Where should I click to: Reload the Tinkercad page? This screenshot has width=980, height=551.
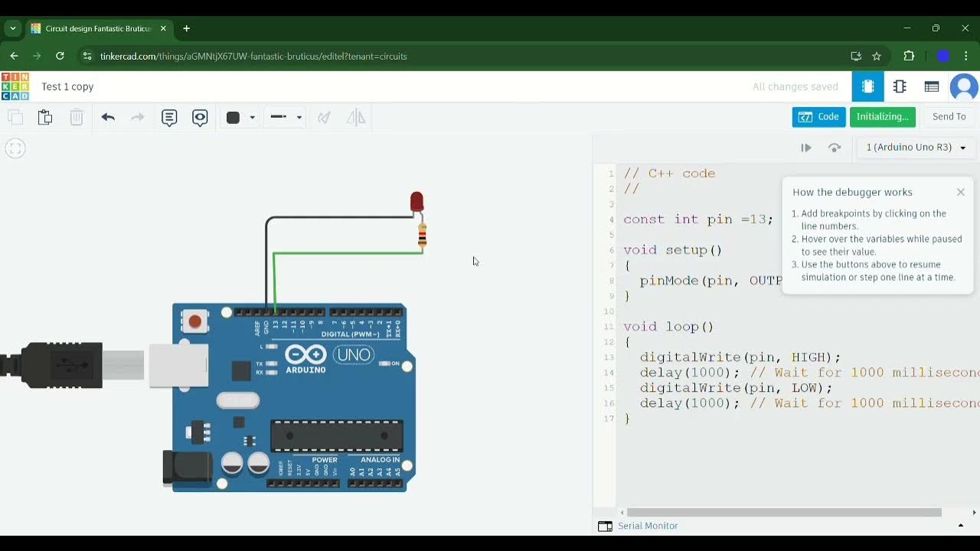click(60, 56)
